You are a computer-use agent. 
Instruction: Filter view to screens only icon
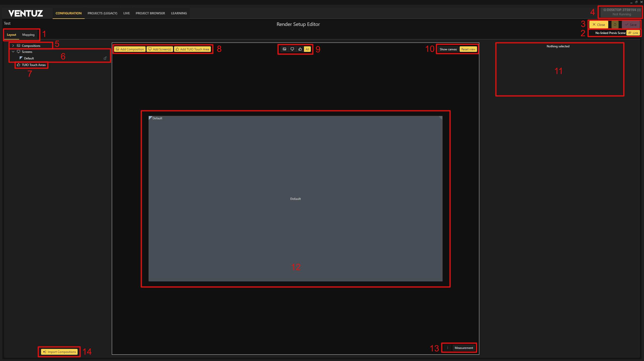coord(292,49)
